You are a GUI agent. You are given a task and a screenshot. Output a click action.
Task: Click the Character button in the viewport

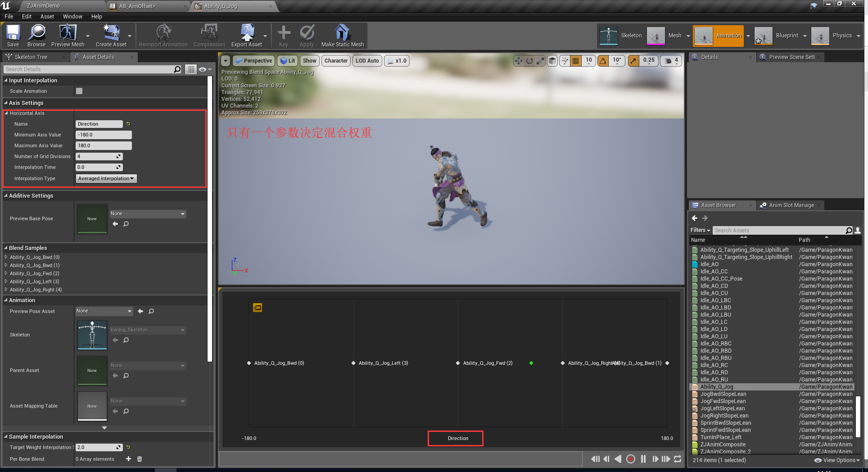coord(336,60)
